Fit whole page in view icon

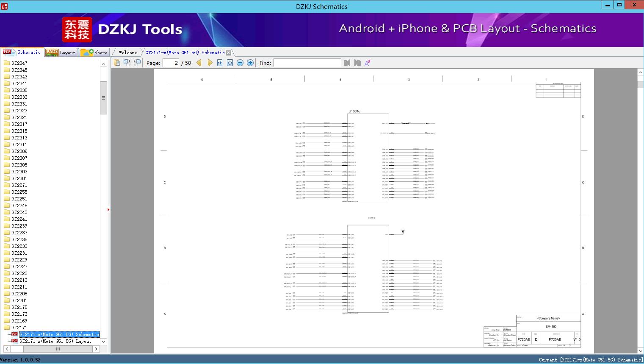(x=230, y=63)
